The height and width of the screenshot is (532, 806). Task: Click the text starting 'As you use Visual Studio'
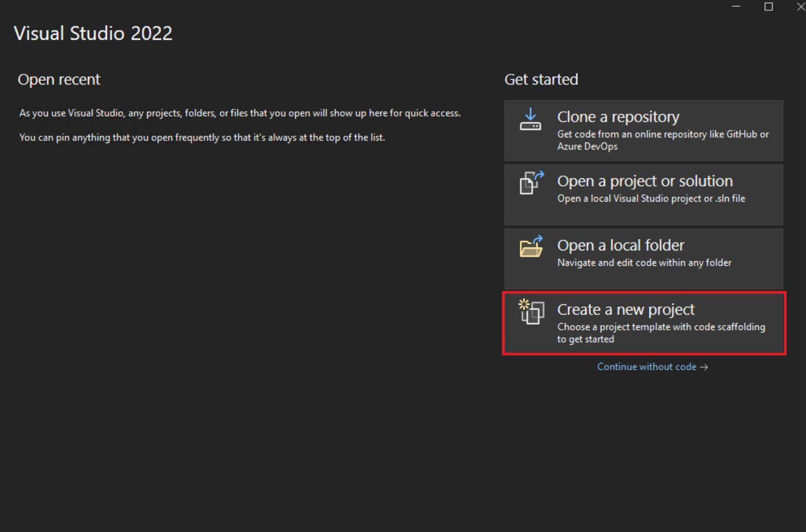(240, 113)
